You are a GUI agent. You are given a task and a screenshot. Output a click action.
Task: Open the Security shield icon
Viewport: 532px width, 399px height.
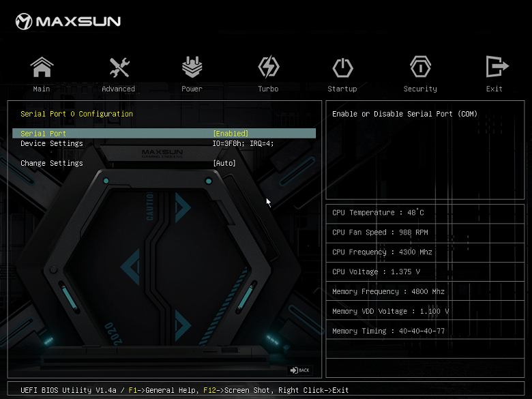click(x=420, y=67)
